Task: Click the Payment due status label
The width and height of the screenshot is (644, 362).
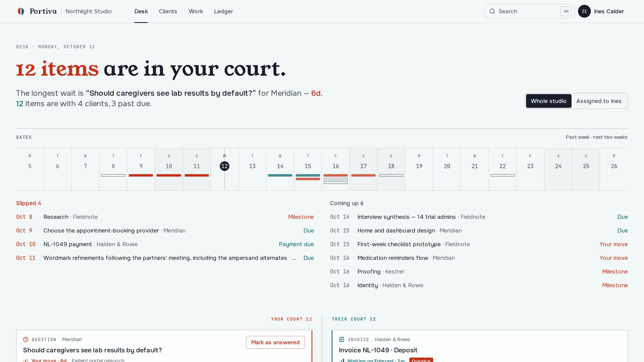Action: [x=296, y=244]
